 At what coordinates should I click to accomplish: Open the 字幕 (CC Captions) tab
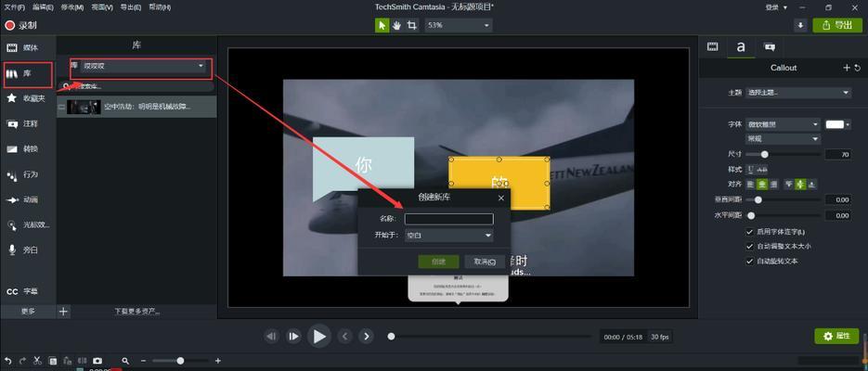28,291
